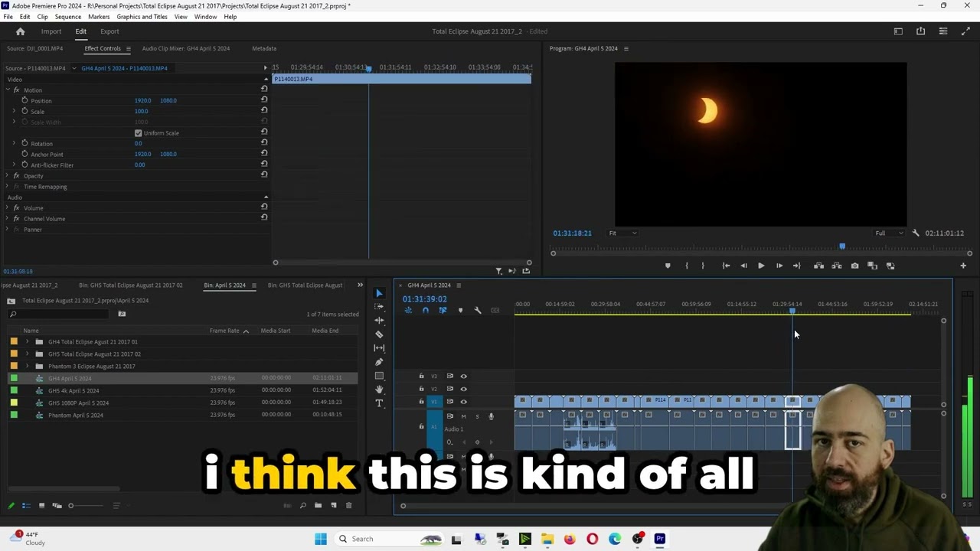Open the Full playback resolution dropdown
The height and width of the screenshot is (551, 980).
[890, 233]
